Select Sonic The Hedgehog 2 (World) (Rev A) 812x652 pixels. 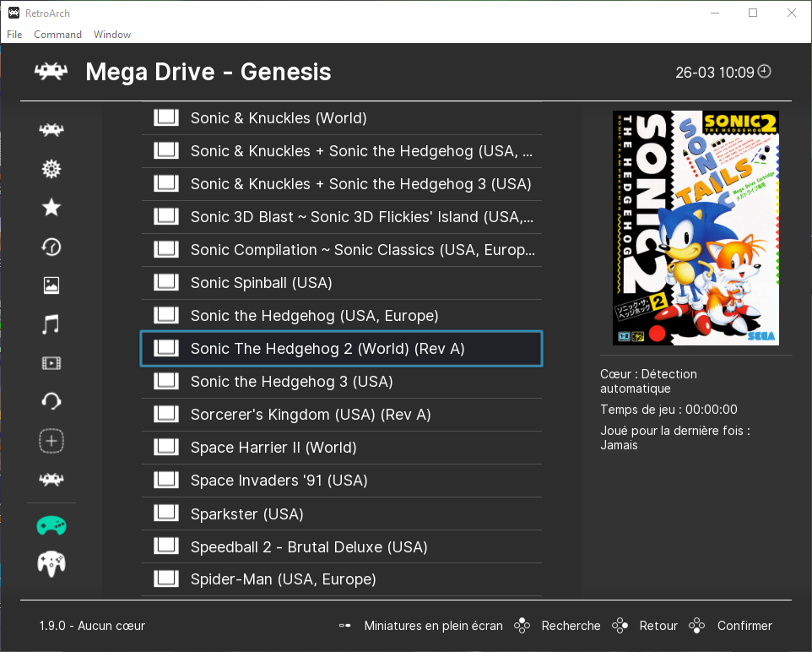point(341,349)
